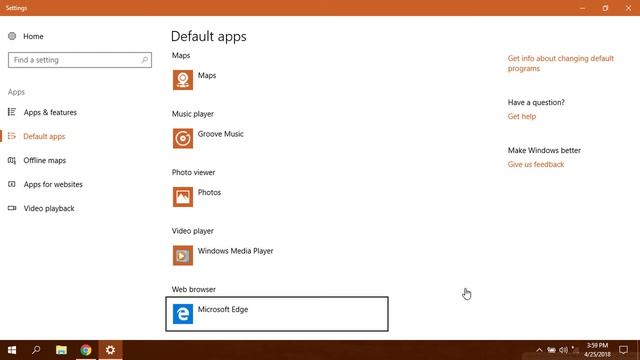Click the Get help link
640x360 pixels.
[522, 116]
